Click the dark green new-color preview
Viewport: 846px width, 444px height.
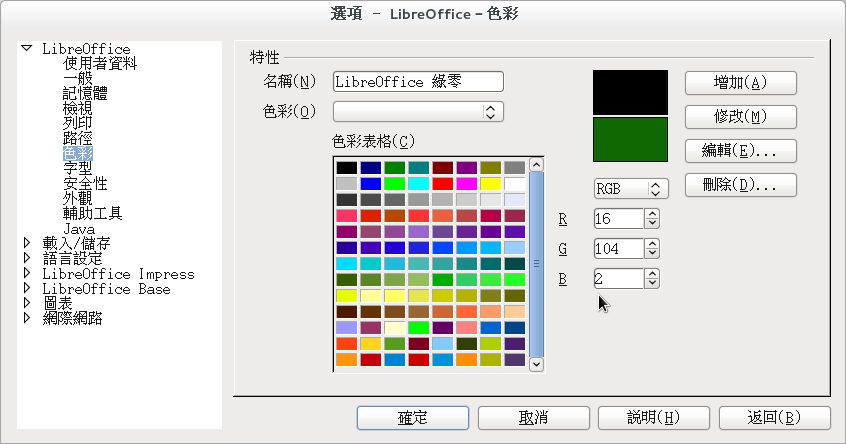(x=630, y=139)
